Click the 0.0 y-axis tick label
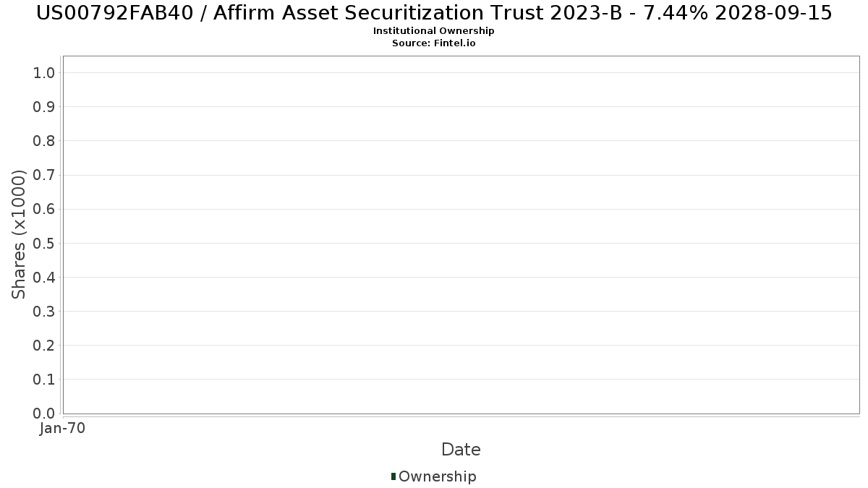868x488 pixels. [44, 414]
